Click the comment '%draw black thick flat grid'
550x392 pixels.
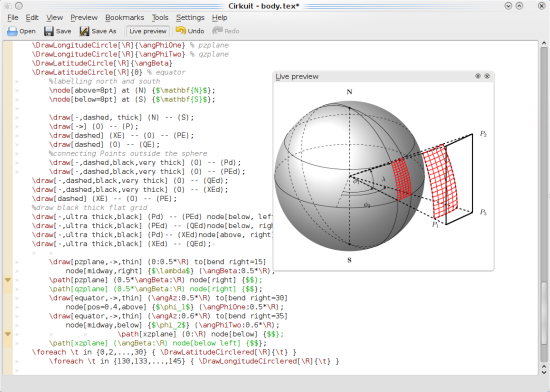[x=89, y=208]
